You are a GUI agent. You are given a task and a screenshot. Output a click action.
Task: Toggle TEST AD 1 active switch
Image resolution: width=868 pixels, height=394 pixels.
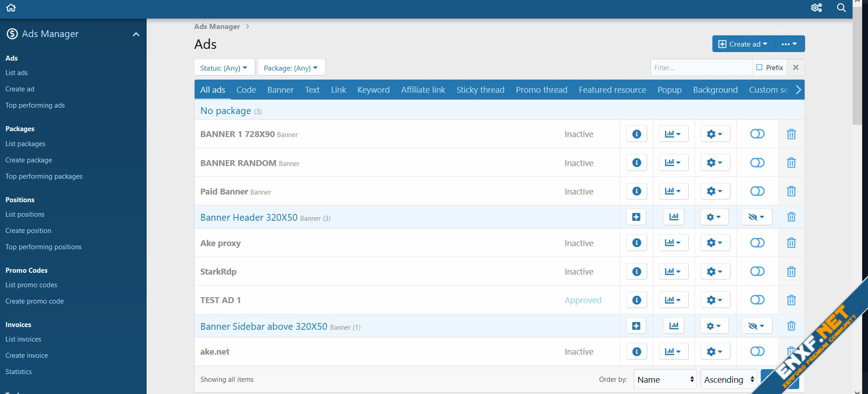point(757,300)
